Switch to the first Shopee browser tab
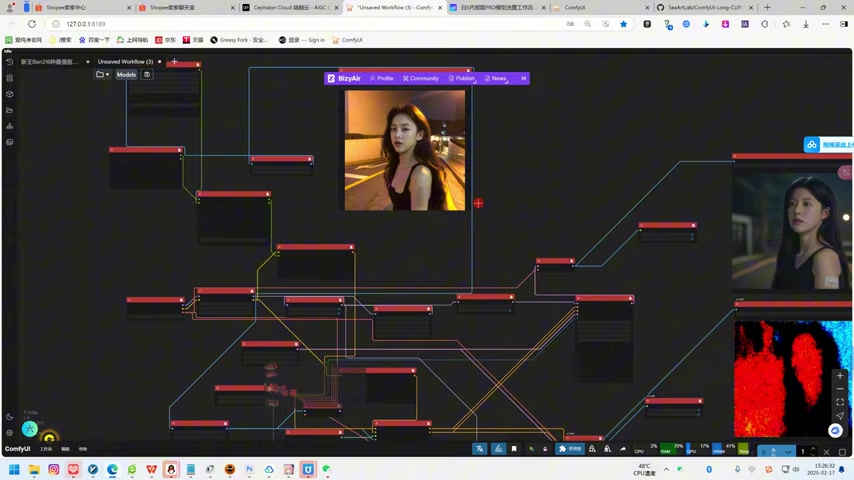 82,8
